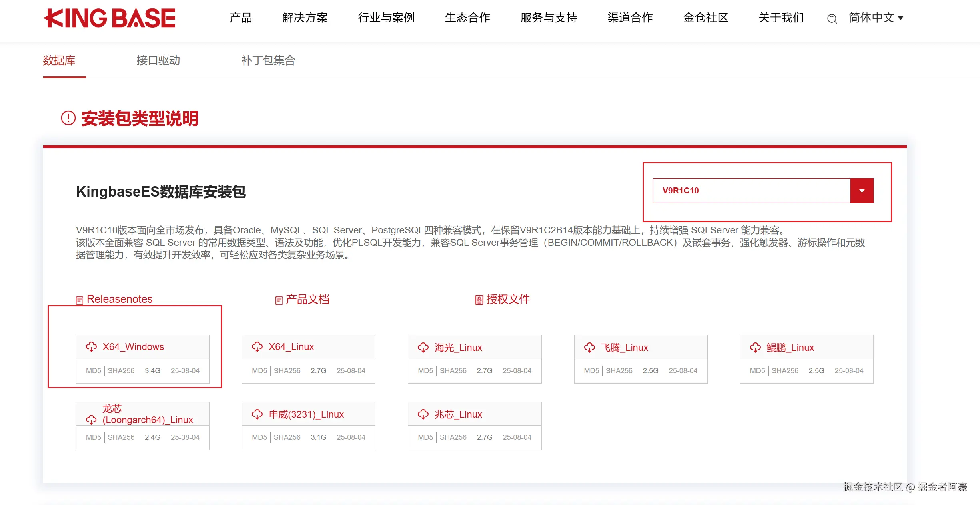Click the Releasenotes document icon
Viewport: 980px width, 505px height.
pyautogui.click(x=80, y=300)
